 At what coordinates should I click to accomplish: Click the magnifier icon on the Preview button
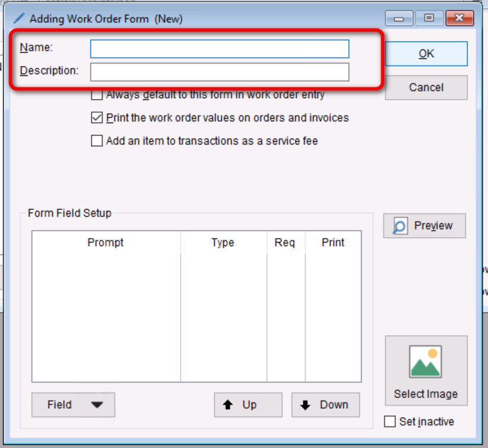(401, 226)
